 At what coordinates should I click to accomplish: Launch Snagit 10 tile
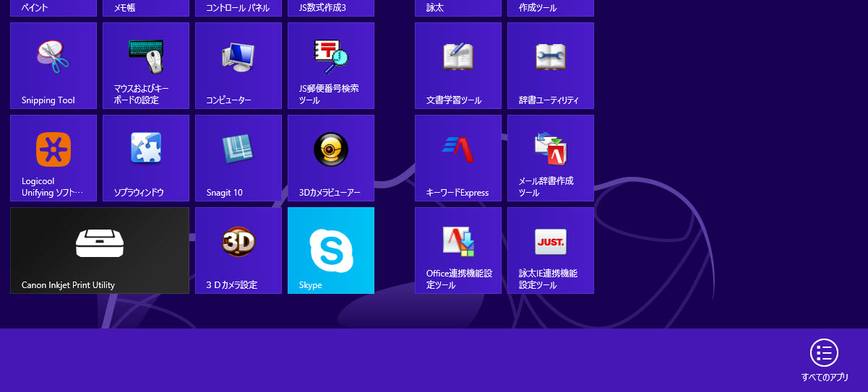239,158
